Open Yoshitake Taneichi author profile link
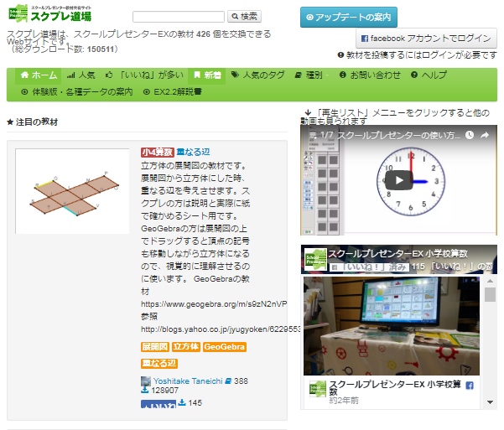 point(188,381)
